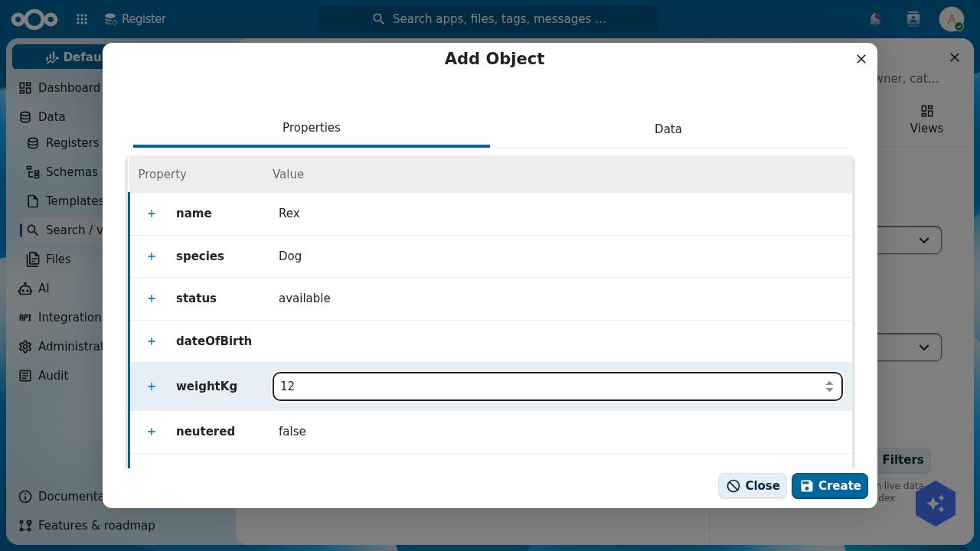Click the Templates document icon
The height and width of the screenshot is (551, 980).
point(33,201)
